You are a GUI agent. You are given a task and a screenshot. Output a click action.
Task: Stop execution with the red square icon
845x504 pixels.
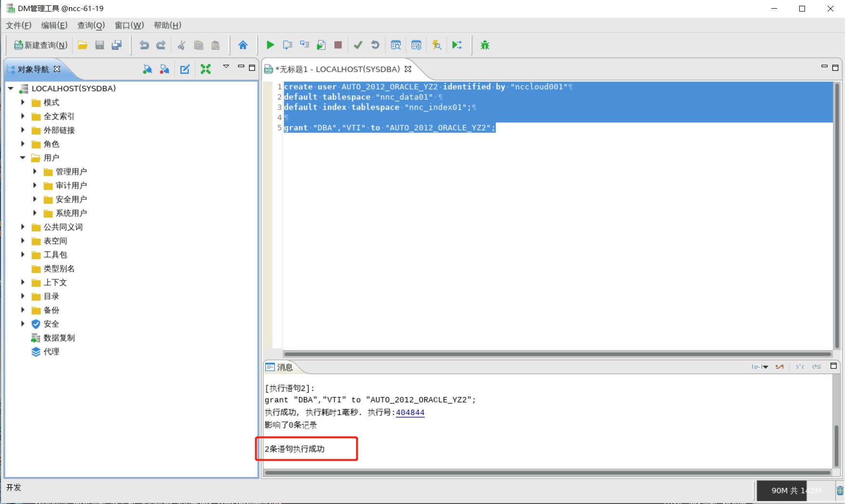click(338, 45)
